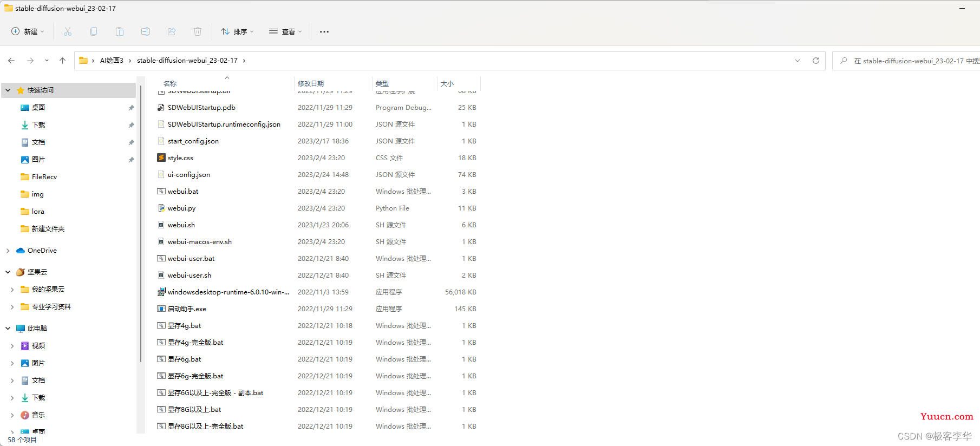Refresh the current folder view
The image size is (980, 446).
pyautogui.click(x=816, y=61)
